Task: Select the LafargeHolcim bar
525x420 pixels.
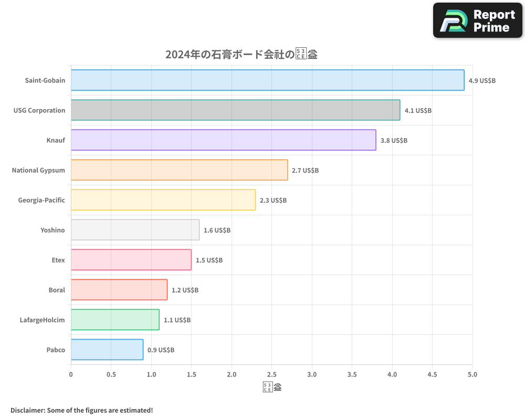Action: click(113, 320)
